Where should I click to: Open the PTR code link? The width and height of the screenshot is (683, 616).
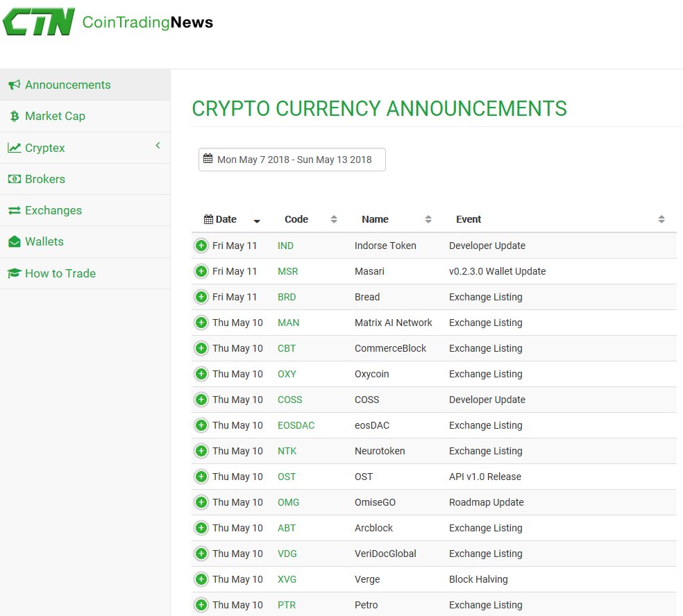[x=287, y=605]
